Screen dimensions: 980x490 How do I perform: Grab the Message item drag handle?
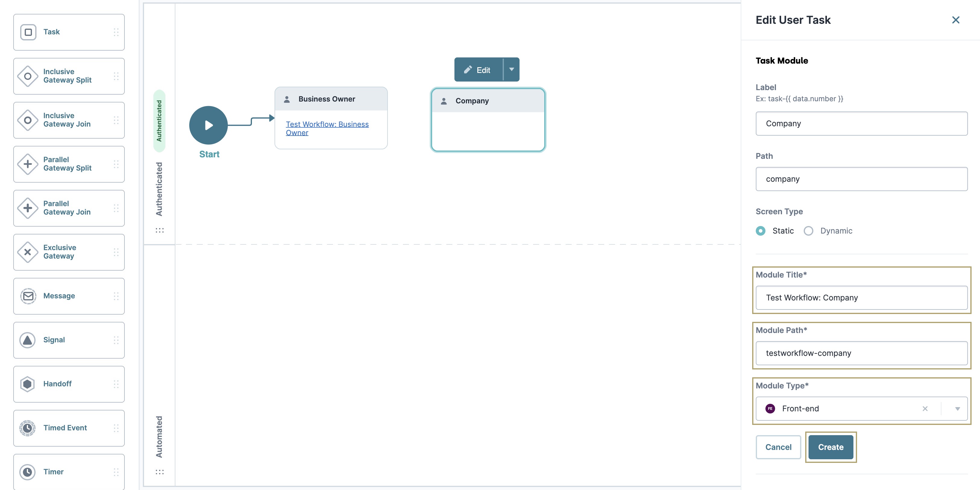[116, 296]
